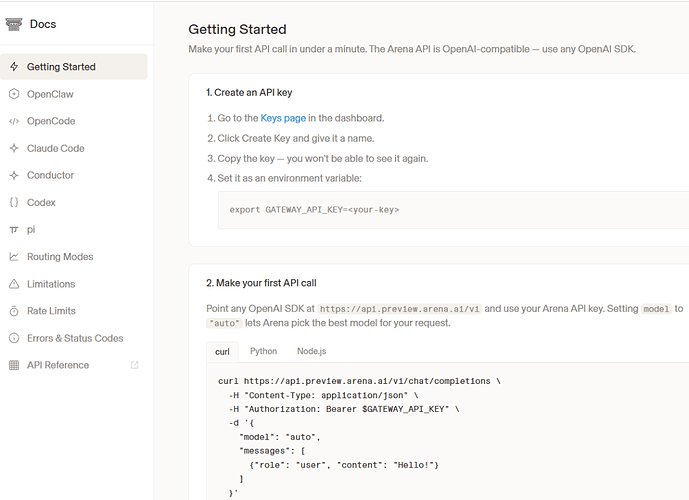Click the inline "auto" code snippet

point(224,323)
